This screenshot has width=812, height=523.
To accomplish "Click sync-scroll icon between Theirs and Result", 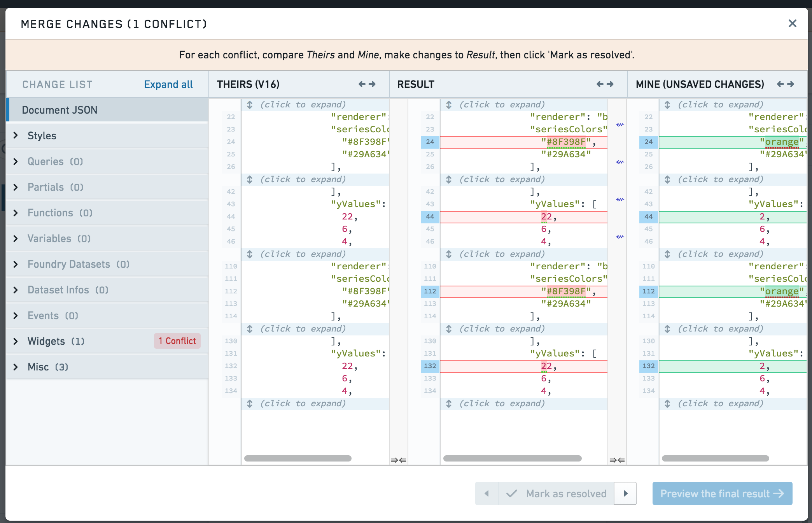I will click(x=399, y=460).
